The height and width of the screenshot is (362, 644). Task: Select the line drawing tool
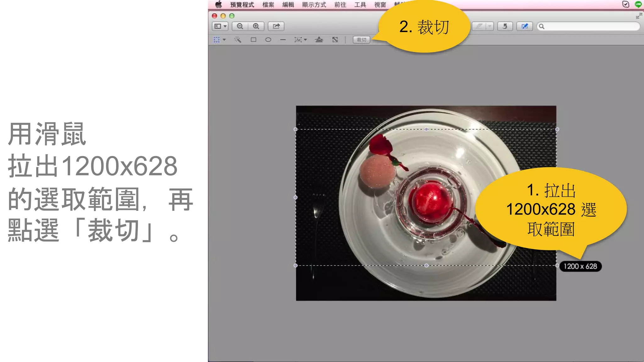pos(283,40)
